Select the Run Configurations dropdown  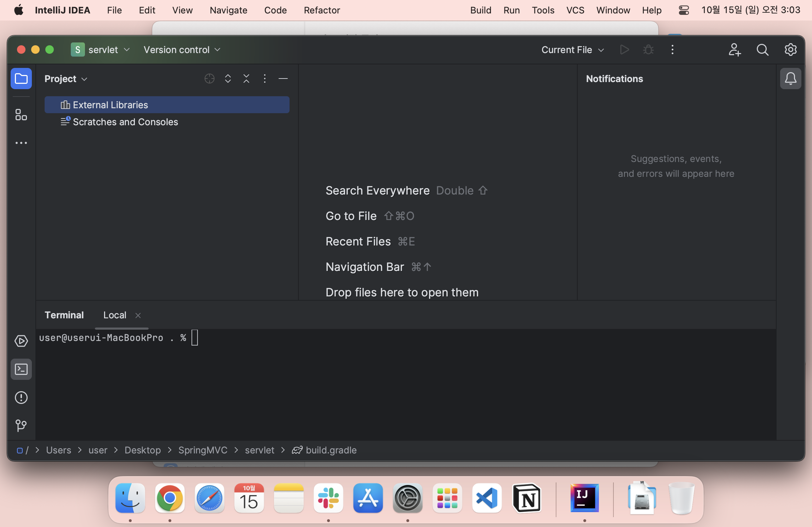[x=572, y=49]
